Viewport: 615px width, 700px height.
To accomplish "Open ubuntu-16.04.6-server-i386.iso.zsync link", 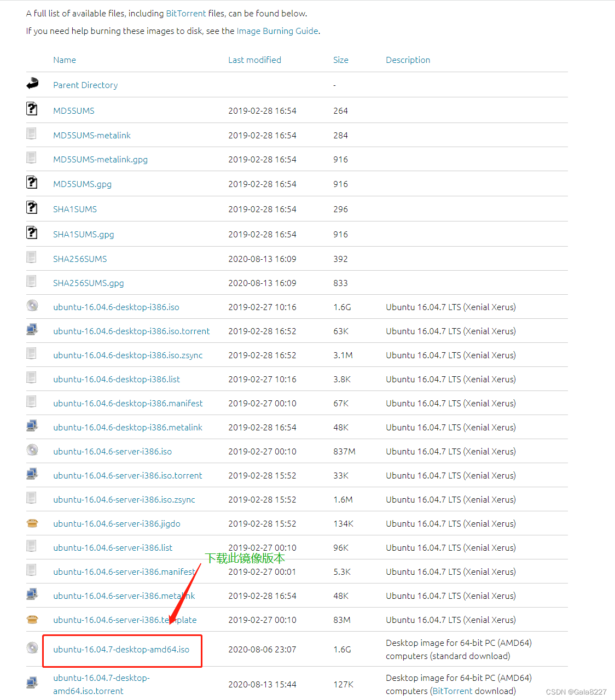I will (124, 499).
